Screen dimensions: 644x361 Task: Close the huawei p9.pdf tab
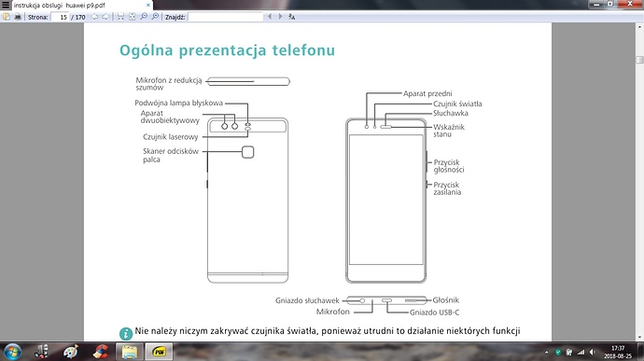tap(148, 6)
